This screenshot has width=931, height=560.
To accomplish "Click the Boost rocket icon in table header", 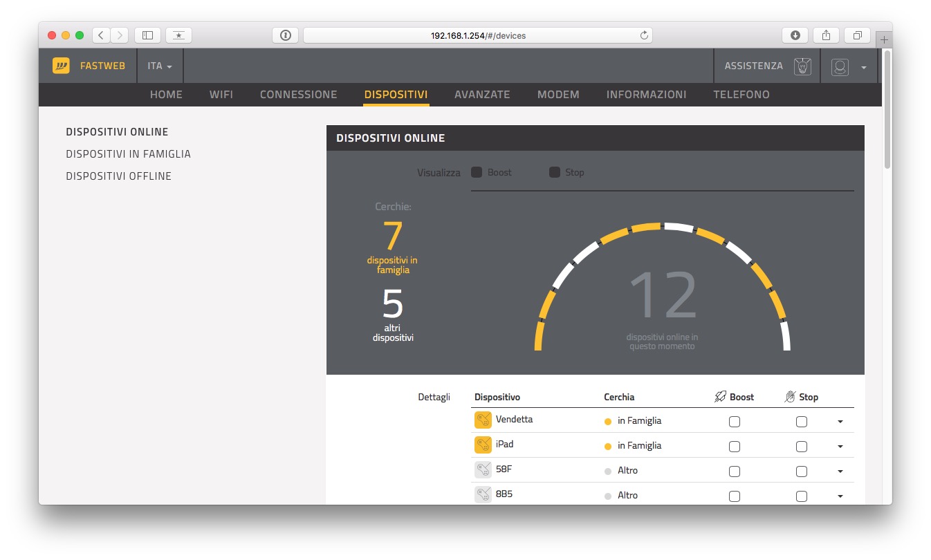I will [x=721, y=397].
